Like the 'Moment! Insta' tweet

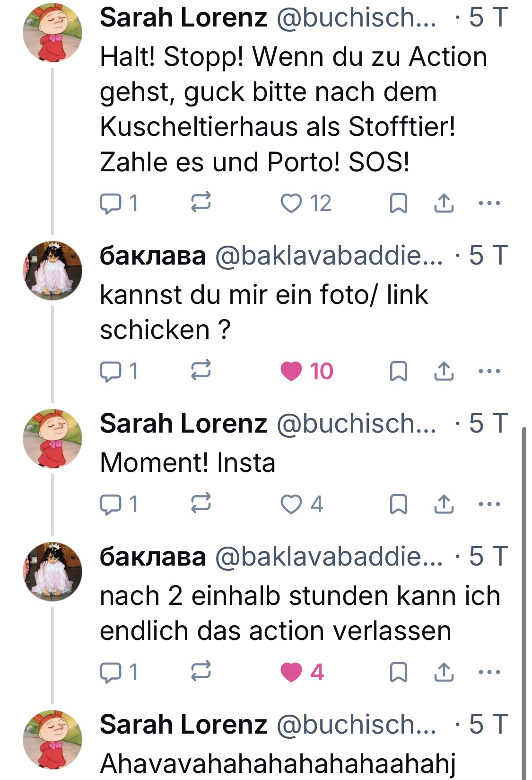pos(291,504)
